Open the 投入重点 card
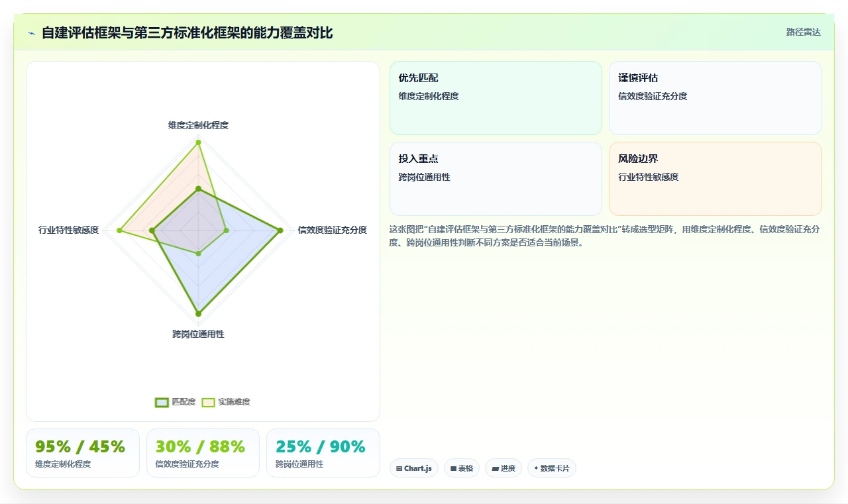This screenshot has width=848, height=504. coord(496,179)
